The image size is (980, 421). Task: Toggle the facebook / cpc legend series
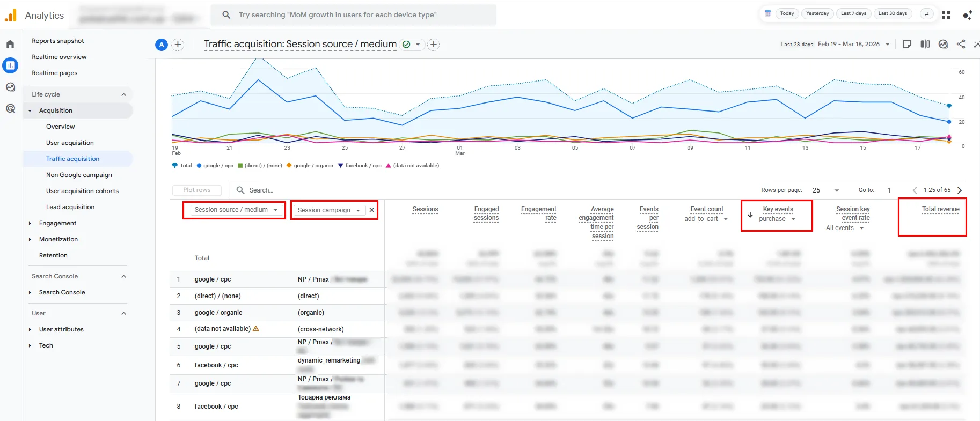(x=360, y=166)
